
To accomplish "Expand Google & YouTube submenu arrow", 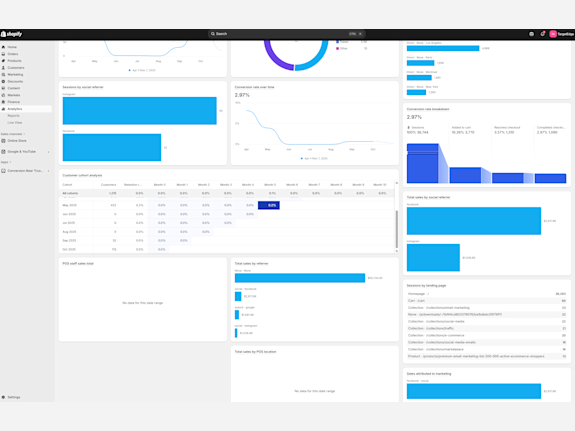I will click(48, 152).
